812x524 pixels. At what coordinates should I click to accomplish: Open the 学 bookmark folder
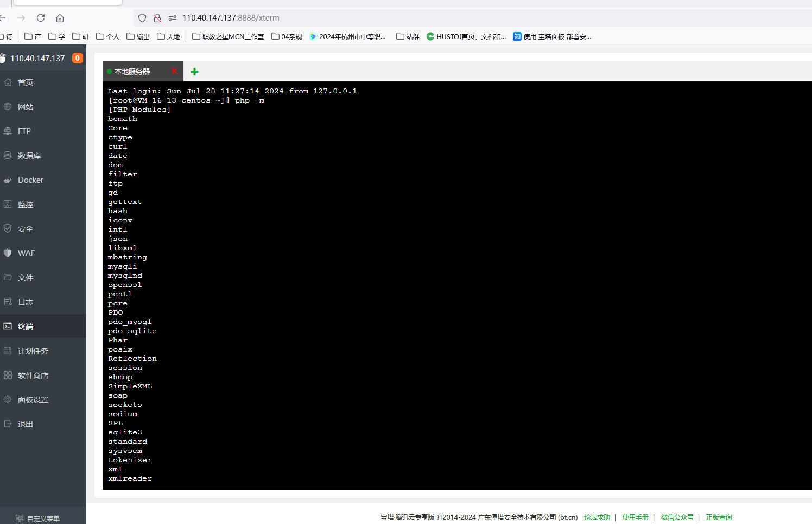tap(57, 36)
